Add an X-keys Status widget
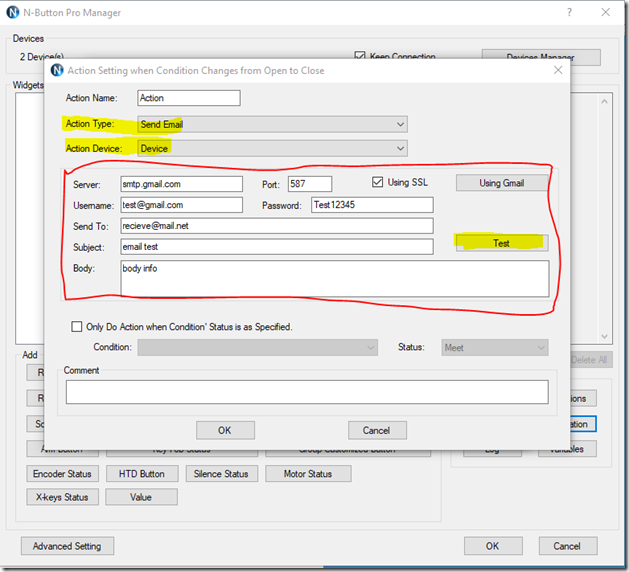629x572 pixels. point(62,497)
